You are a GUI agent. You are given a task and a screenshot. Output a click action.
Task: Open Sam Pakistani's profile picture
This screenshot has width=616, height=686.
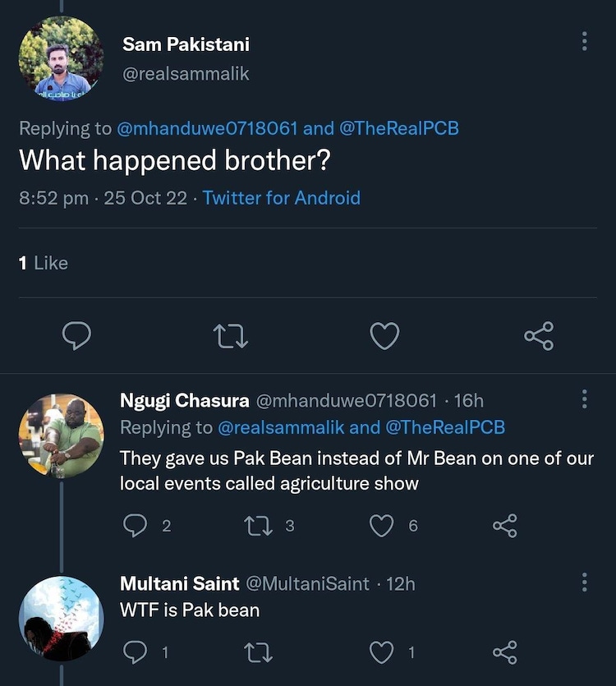tap(61, 59)
